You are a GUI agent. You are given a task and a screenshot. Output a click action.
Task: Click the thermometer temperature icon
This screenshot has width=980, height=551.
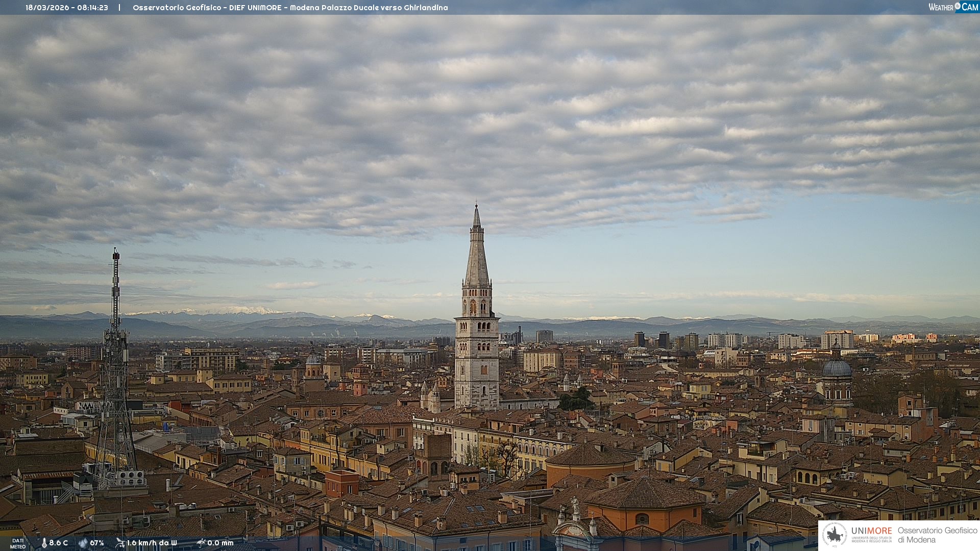click(x=44, y=543)
